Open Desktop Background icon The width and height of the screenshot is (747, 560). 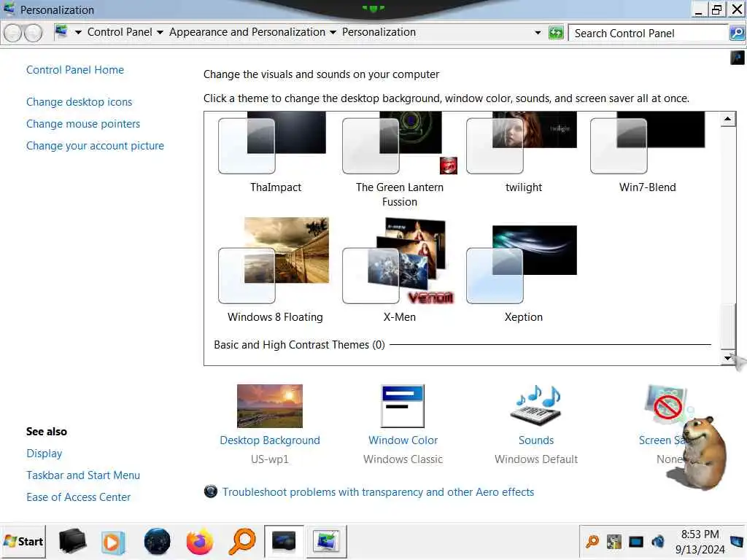coord(270,405)
